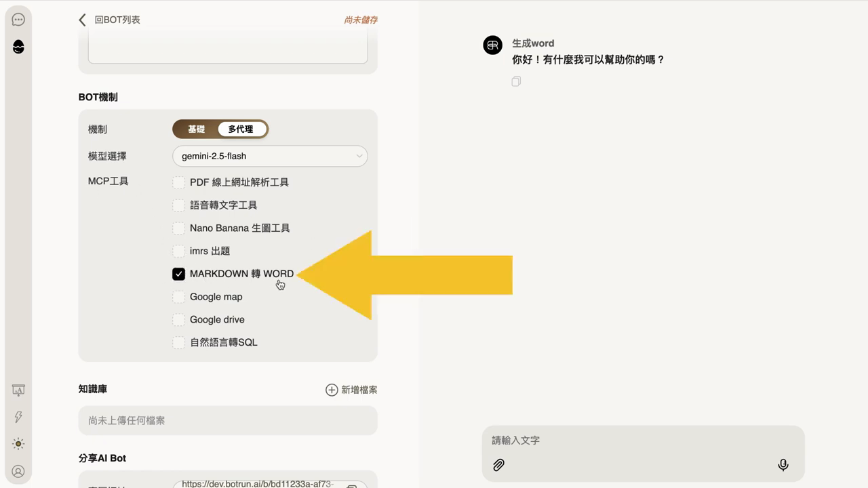The image size is (868, 488).
Task: Activate the microphone voice input icon
Action: coord(783,465)
